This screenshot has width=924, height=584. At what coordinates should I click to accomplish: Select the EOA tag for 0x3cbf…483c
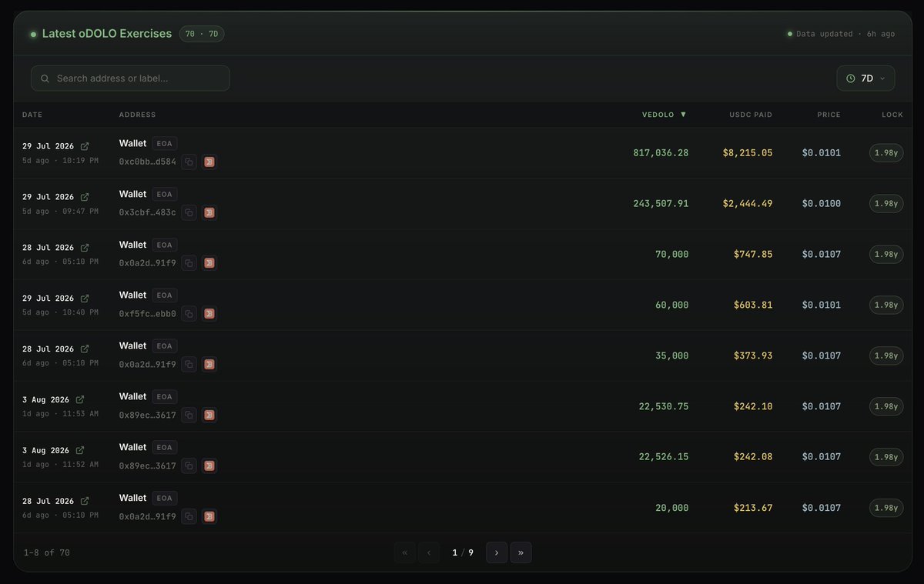click(x=165, y=194)
